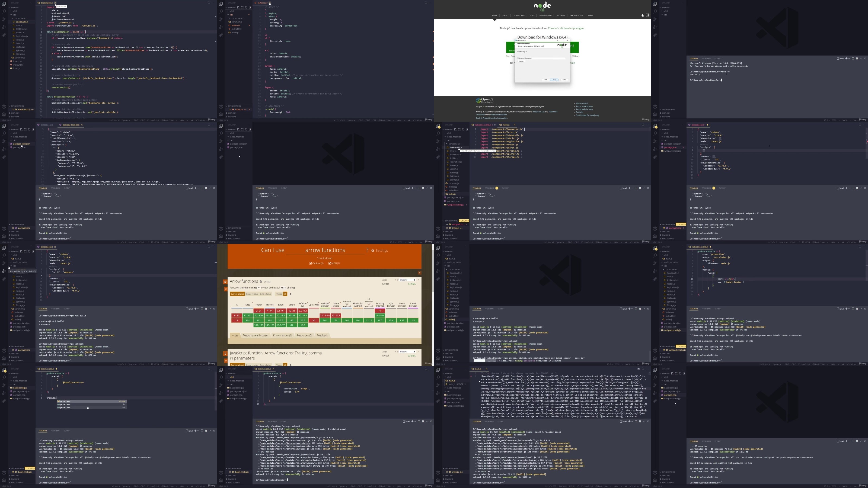Open all users dropdown in Arrow functions card
The image size is (868, 488).
(x=407, y=280)
